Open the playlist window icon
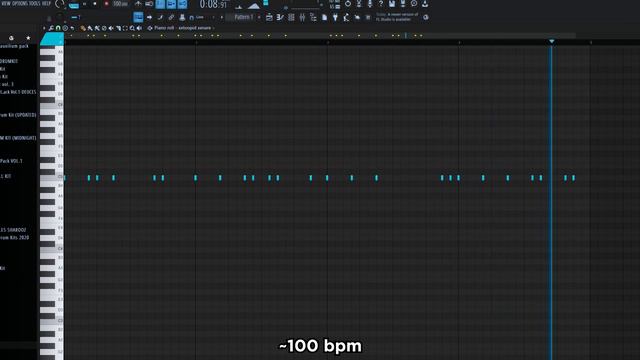 click(x=269, y=17)
